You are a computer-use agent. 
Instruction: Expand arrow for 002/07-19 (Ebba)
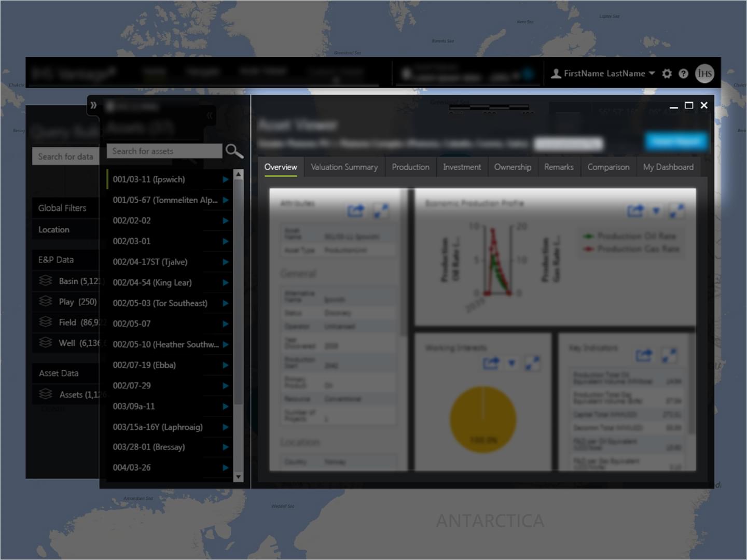pyautogui.click(x=226, y=365)
